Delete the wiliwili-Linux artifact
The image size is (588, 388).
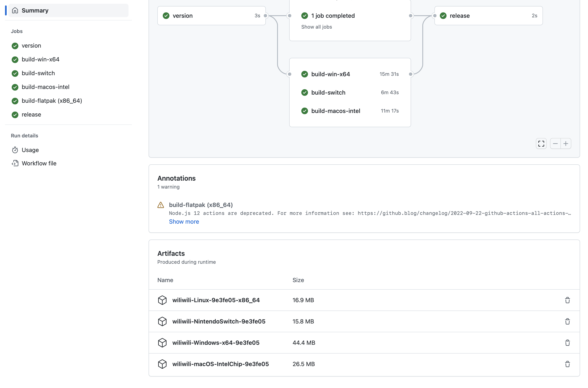pos(567,300)
